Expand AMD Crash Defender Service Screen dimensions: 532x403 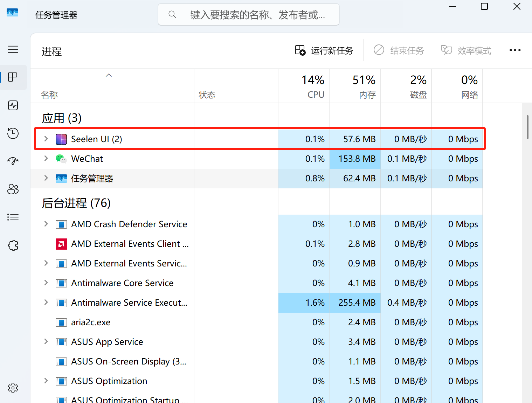pos(46,224)
